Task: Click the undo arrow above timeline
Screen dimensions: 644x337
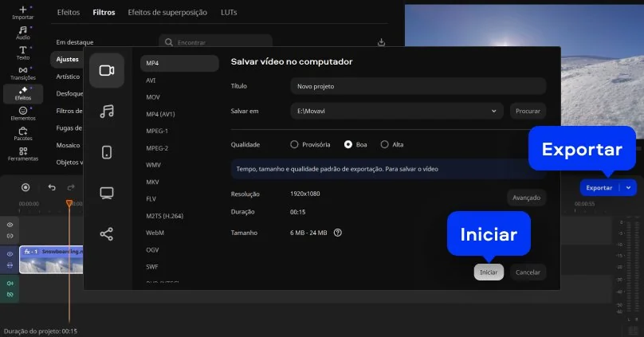Action: pos(52,188)
